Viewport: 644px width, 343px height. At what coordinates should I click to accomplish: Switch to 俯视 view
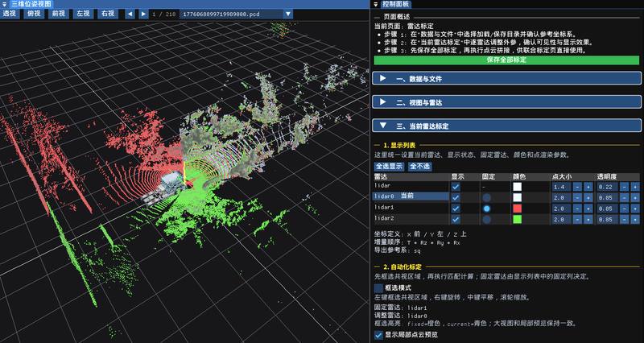coord(35,14)
